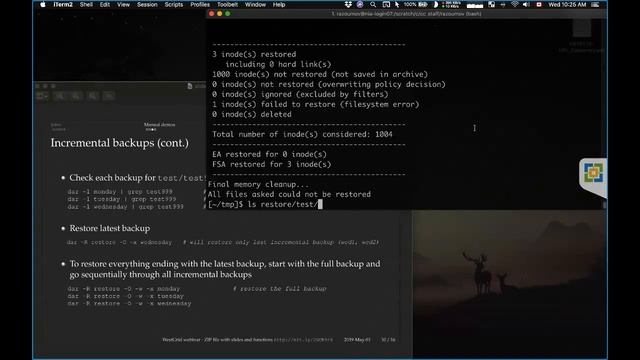Click the red recording menu bar icon
640x360 pixels.
pyautogui.click(x=539, y=4)
